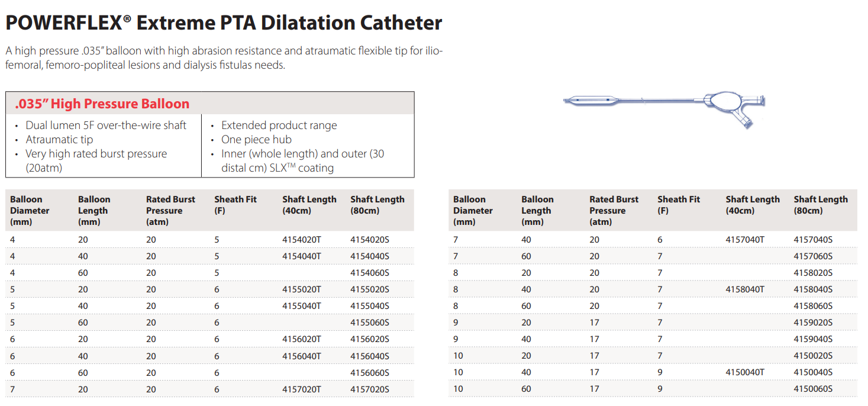Select catalog number 4154020T
This screenshot has width=868, height=406.
coord(301,240)
